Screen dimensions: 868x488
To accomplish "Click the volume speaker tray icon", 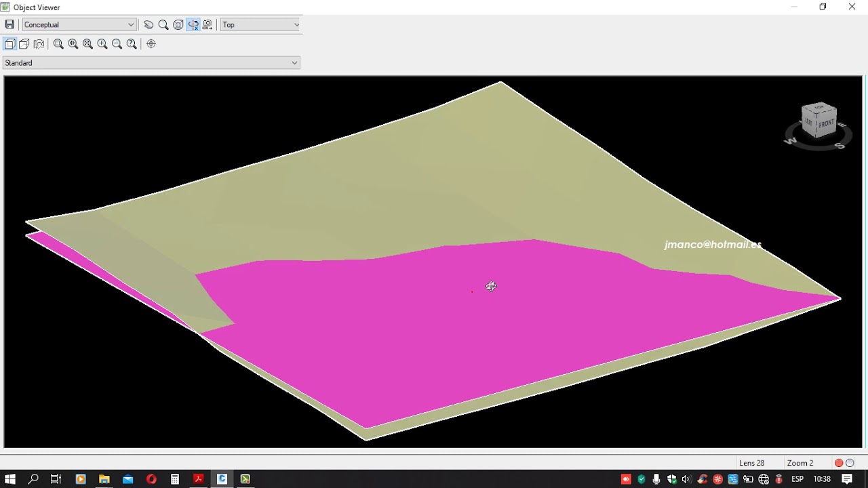I will click(686, 479).
